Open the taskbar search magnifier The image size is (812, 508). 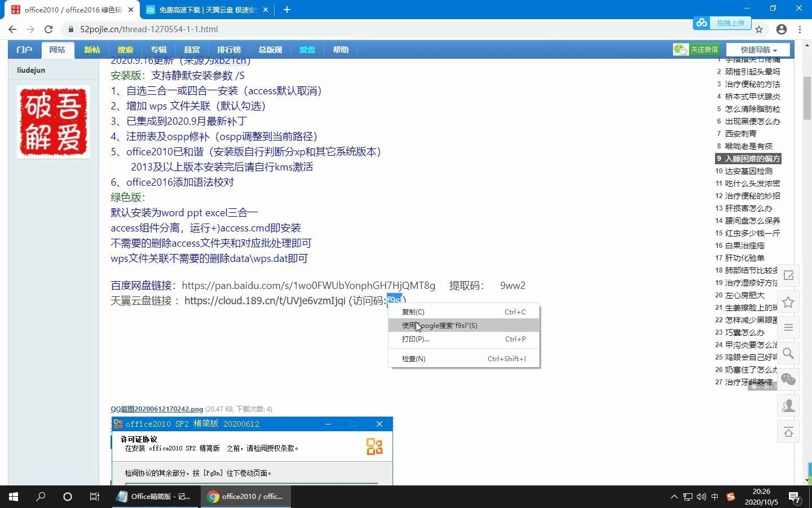coord(41,497)
